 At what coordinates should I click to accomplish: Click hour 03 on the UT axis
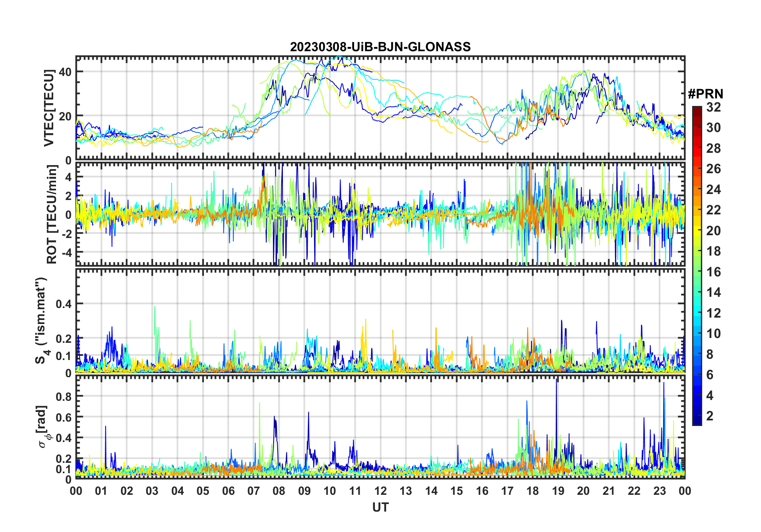(x=152, y=491)
